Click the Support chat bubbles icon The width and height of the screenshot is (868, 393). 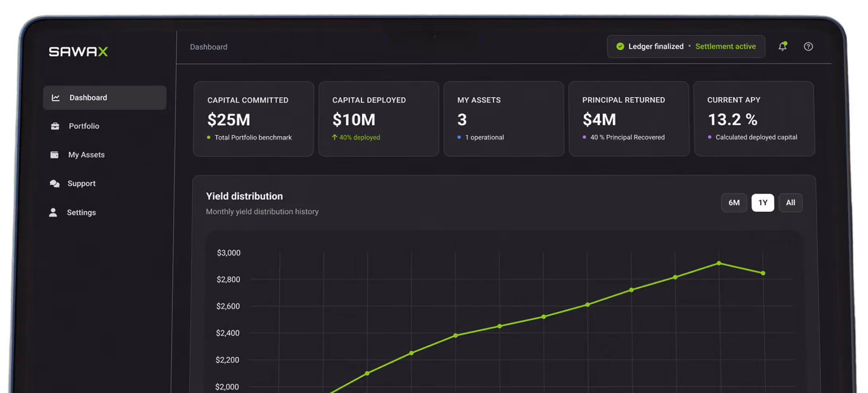54,183
